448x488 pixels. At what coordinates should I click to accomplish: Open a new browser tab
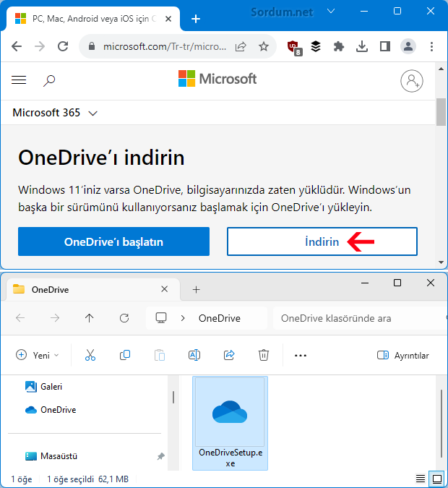pyautogui.click(x=196, y=19)
